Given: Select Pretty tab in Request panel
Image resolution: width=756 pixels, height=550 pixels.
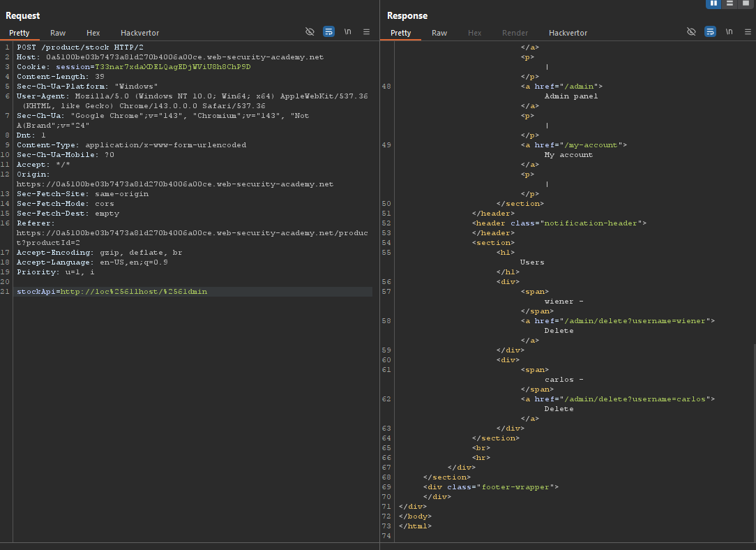Looking at the screenshot, I should (x=20, y=33).
